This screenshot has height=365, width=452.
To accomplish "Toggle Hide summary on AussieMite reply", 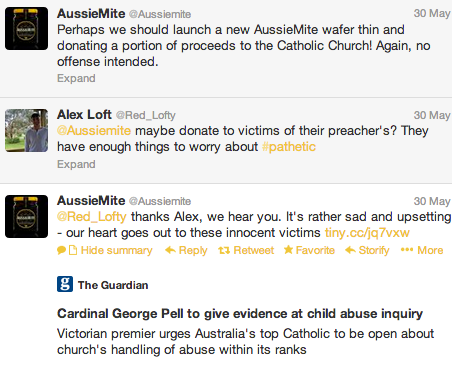I will [116, 250].
